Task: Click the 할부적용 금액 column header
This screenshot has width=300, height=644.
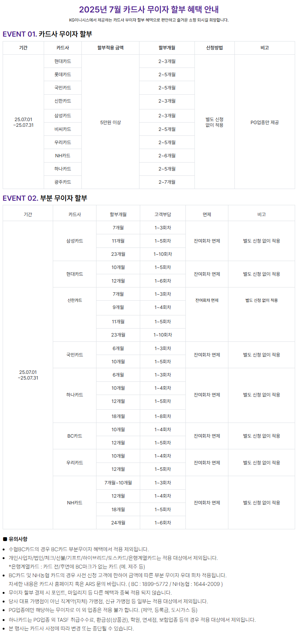Action: point(110,48)
